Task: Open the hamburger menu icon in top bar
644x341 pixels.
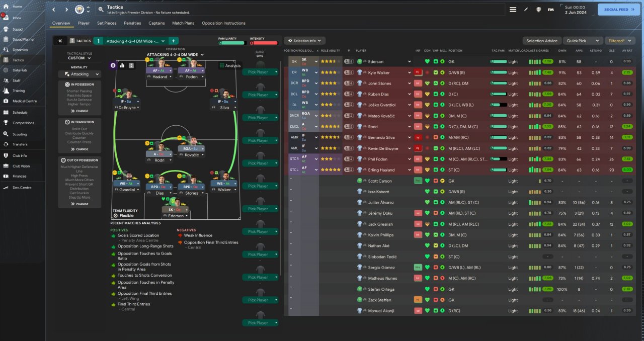Action: click(x=513, y=10)
